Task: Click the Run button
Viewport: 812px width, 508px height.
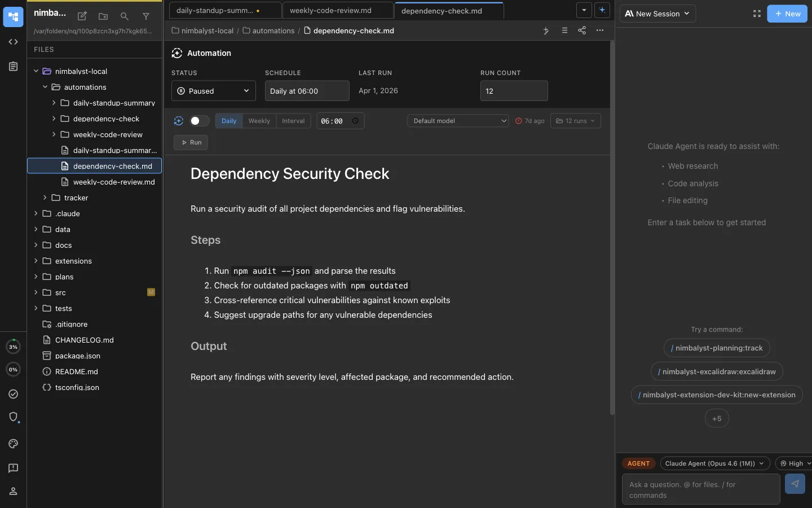Action: [x=191, y=142]
